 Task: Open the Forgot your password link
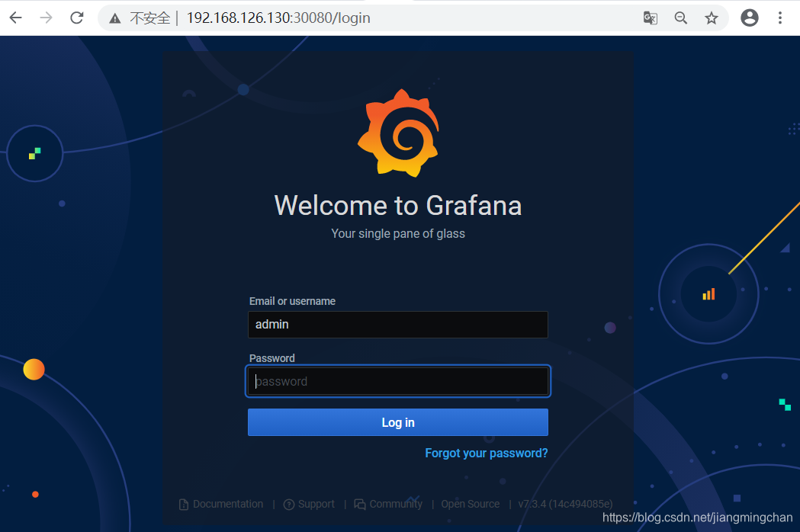pos(487,453)
